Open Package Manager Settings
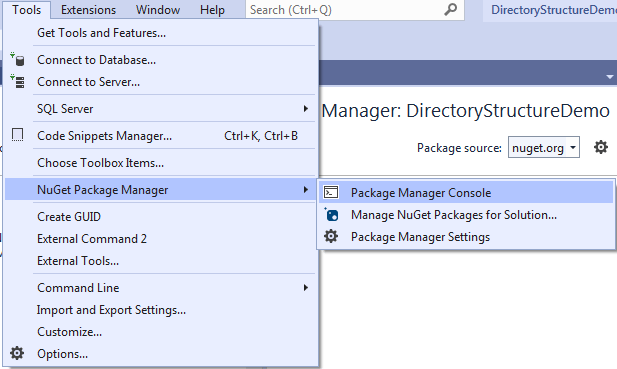Screen dimensions: 617x369 [x=466, y=237]
